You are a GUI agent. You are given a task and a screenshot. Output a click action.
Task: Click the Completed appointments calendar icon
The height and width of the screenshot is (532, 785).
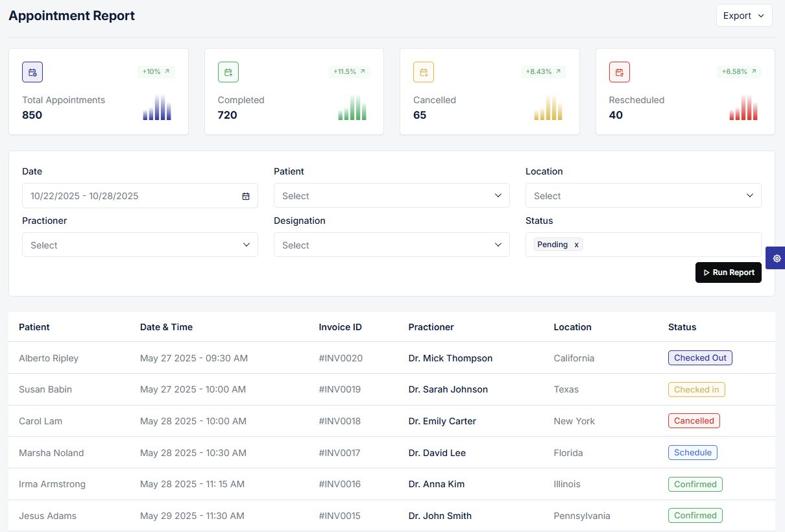(228, 72)
